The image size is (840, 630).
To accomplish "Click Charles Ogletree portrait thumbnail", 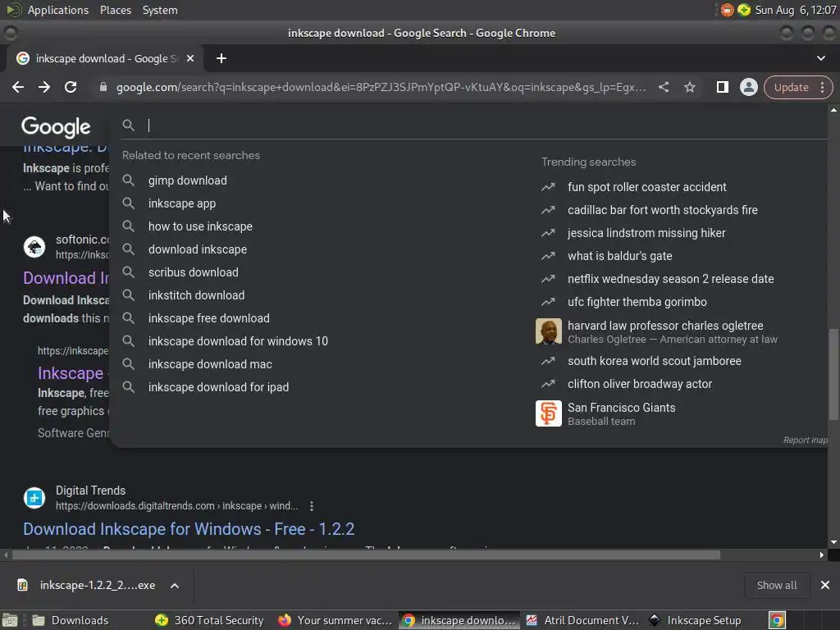I will [549, 331].
